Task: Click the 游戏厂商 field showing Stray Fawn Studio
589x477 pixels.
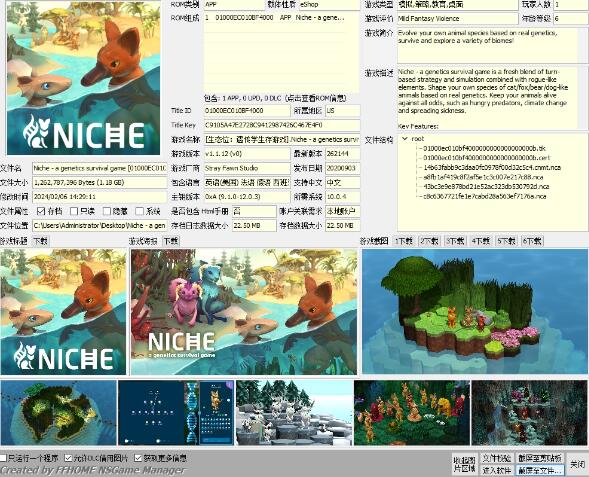Action: tap(247, 168)
